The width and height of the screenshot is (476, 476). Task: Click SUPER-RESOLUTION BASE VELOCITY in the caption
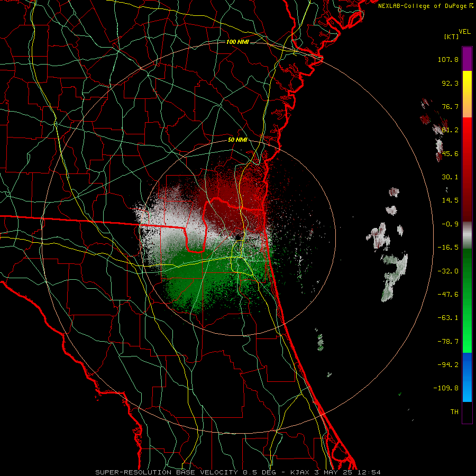pyautogui.click(x=167, y=472)
